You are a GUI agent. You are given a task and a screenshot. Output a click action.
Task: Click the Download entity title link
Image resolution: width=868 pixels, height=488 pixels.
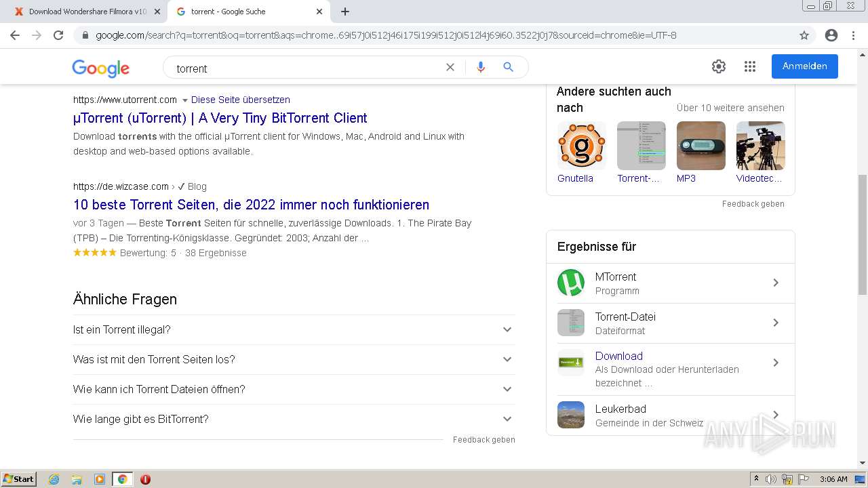pyautogui.click(x=619, y=356)
